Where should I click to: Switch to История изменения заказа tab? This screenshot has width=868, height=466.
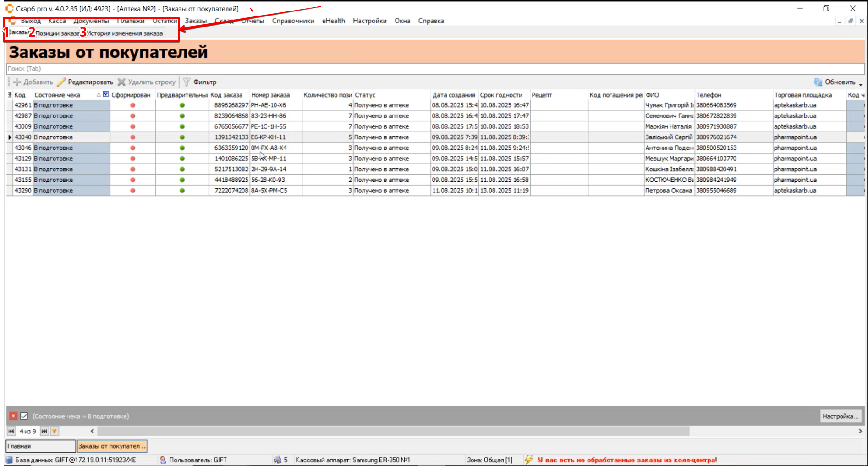coord(125,33)
